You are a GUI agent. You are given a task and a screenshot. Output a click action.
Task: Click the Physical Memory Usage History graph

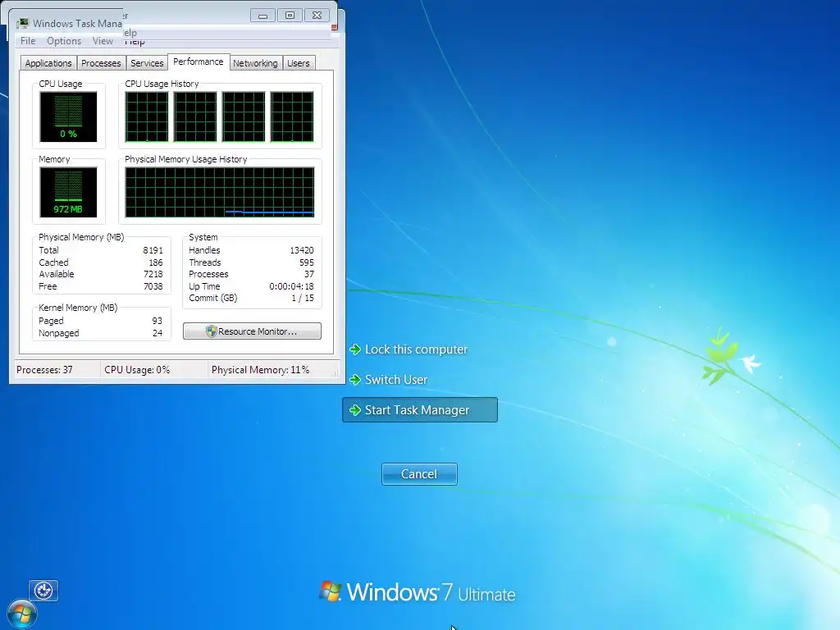tap(220, 192)
